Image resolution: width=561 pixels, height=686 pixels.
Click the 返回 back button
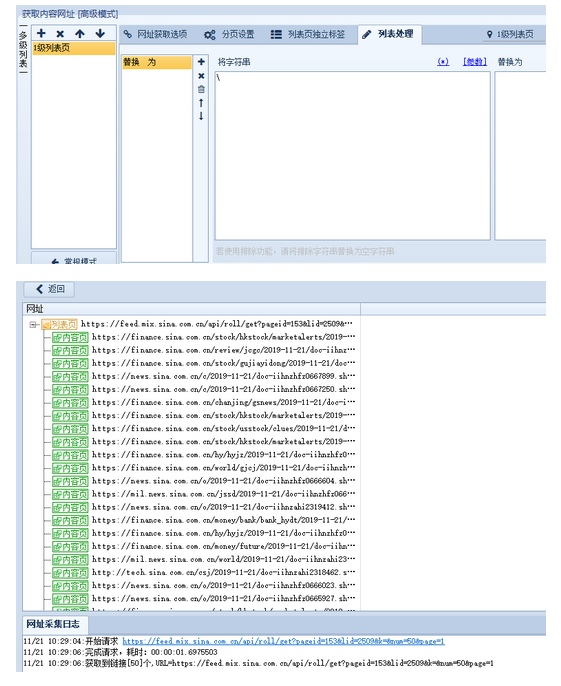point(49,289)
